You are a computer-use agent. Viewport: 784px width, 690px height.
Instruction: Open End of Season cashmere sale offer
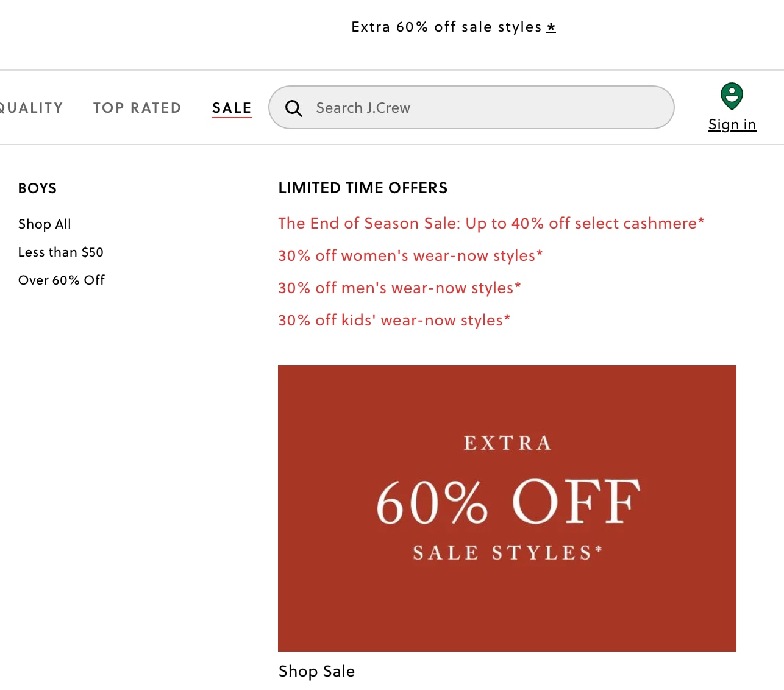pos(491,223)
